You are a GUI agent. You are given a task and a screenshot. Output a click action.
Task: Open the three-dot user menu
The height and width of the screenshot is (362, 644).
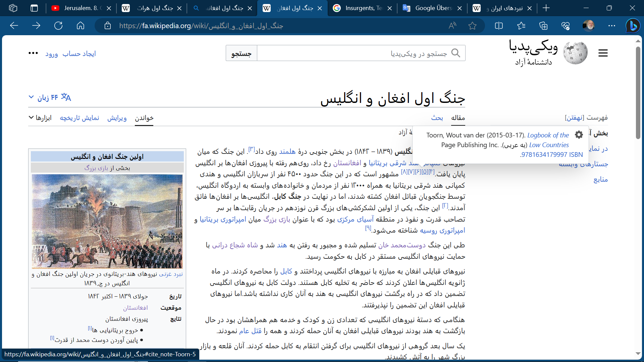(x=33, y=53)
